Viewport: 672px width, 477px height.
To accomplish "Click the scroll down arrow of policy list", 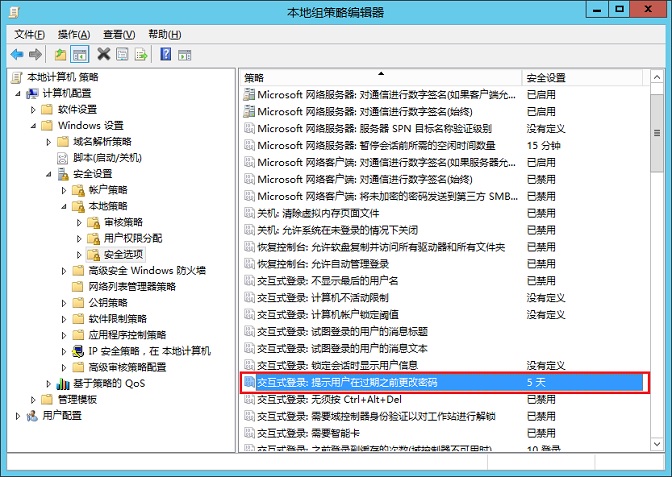I will coord(657,444).
